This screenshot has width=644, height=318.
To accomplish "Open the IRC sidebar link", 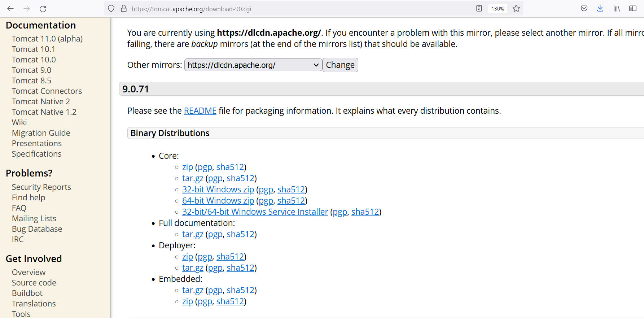I will [18, 239].
